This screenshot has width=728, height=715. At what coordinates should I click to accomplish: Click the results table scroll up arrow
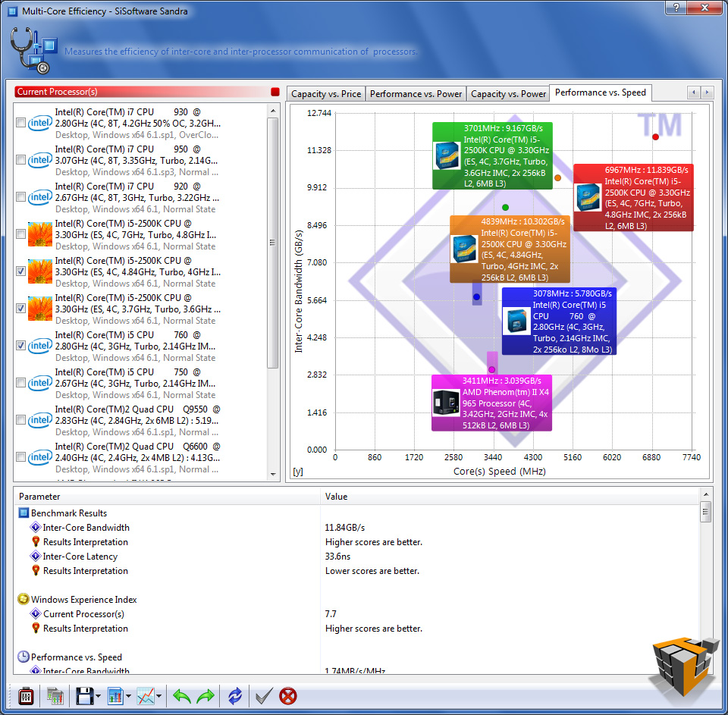pyautogui.click(x=706, y=494)
